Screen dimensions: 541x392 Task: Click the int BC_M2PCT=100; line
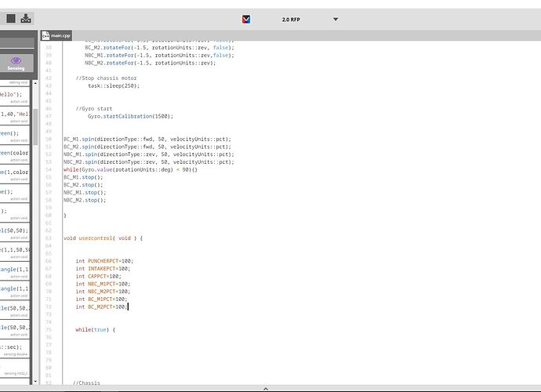[101, 307]
